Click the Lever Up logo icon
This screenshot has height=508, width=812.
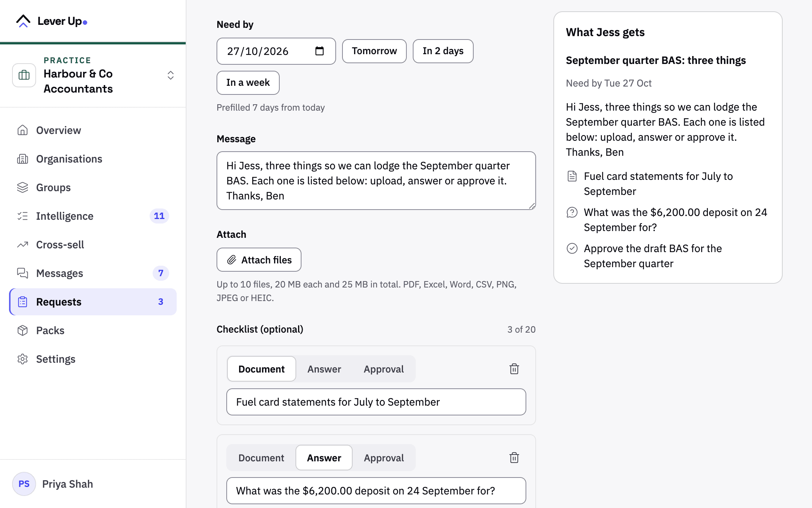tap(23, 21)
